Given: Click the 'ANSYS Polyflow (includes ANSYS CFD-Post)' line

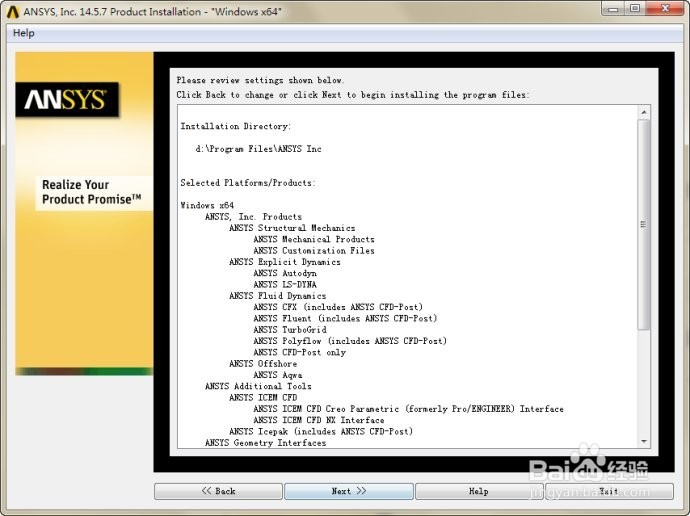Looking at the screenshot, I should (x=350, y=341).
